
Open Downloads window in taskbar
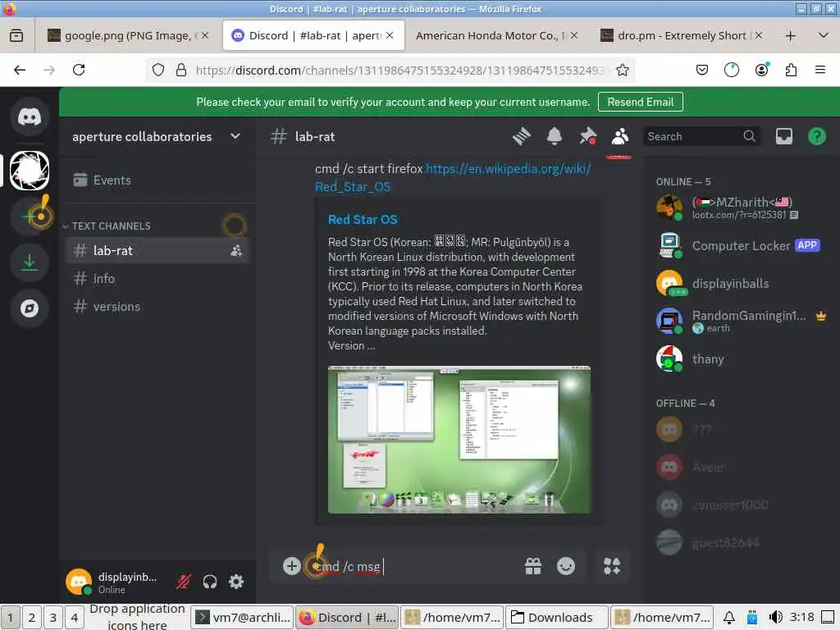(x=557, y=618)
